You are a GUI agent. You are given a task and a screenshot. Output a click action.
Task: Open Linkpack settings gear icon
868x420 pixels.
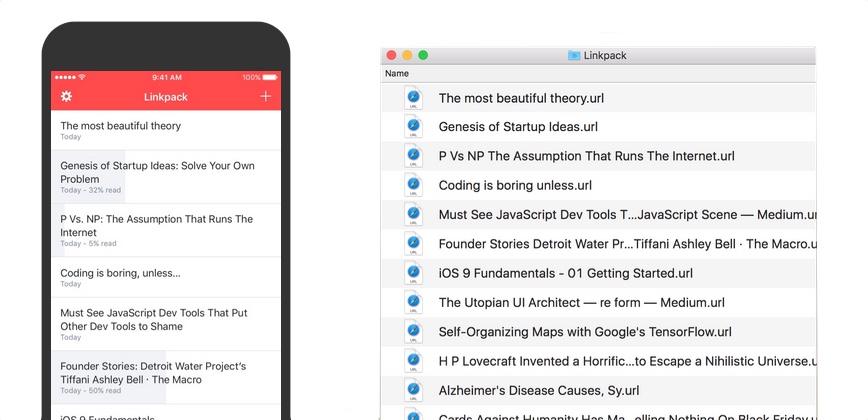coord(67,97)
